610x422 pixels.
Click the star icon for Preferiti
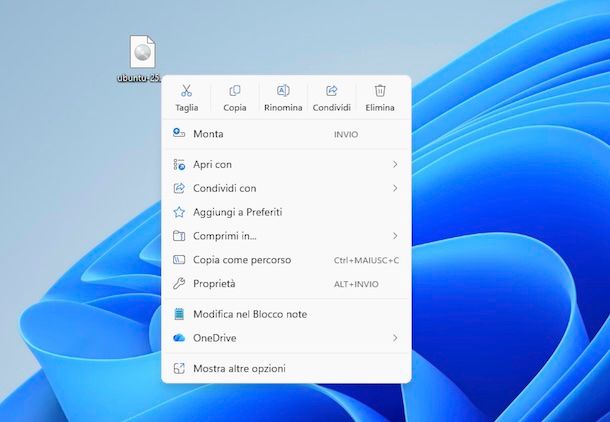click(x=179, y=212)
